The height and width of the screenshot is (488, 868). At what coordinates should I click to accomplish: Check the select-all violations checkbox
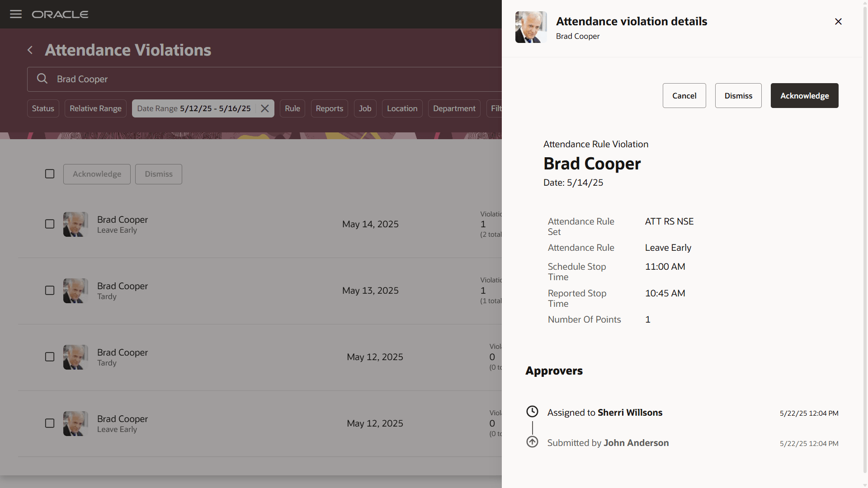point(50,174)
